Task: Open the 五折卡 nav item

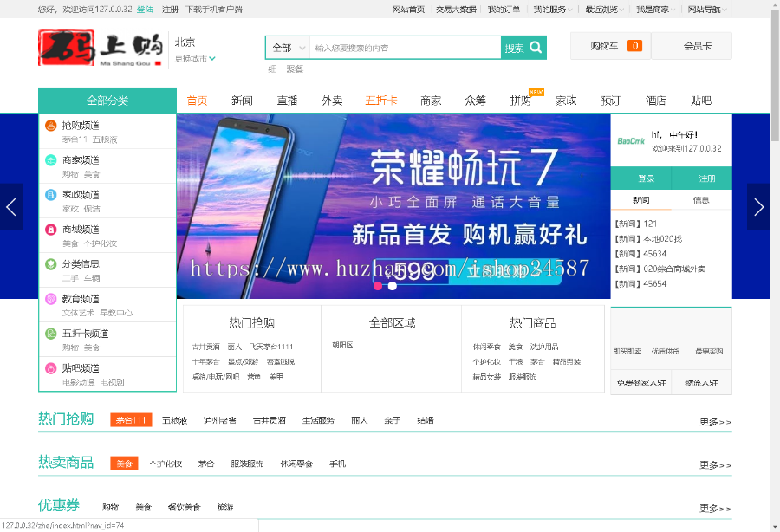Action: coord(381,101)
